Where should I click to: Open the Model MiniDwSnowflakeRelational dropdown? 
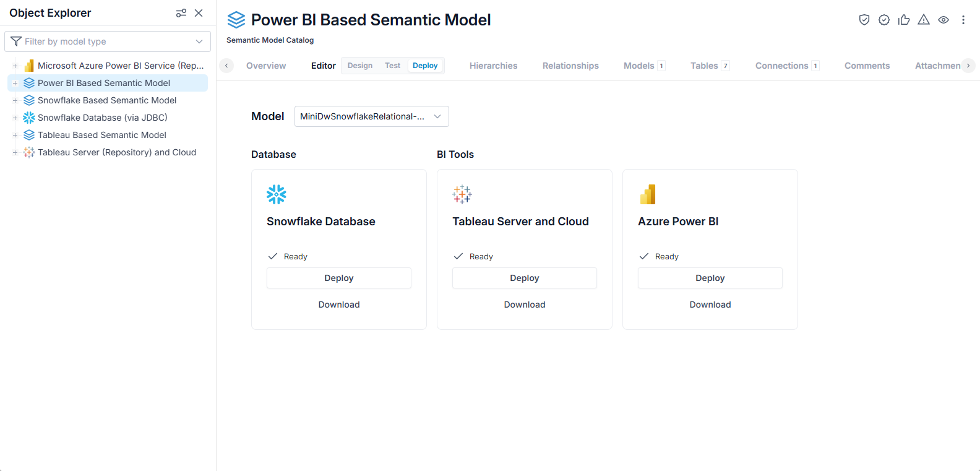point(372,116)
